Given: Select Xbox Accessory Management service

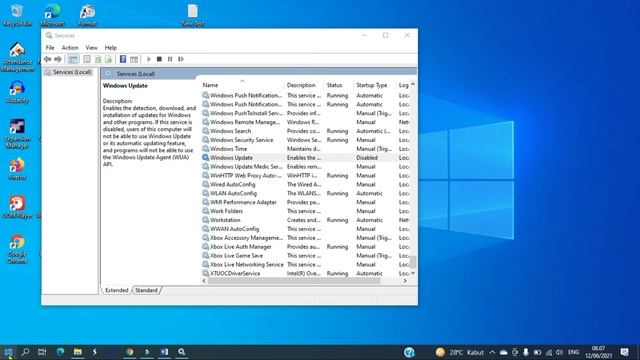Looking at the screenshot, I should [x=306, y=238].
